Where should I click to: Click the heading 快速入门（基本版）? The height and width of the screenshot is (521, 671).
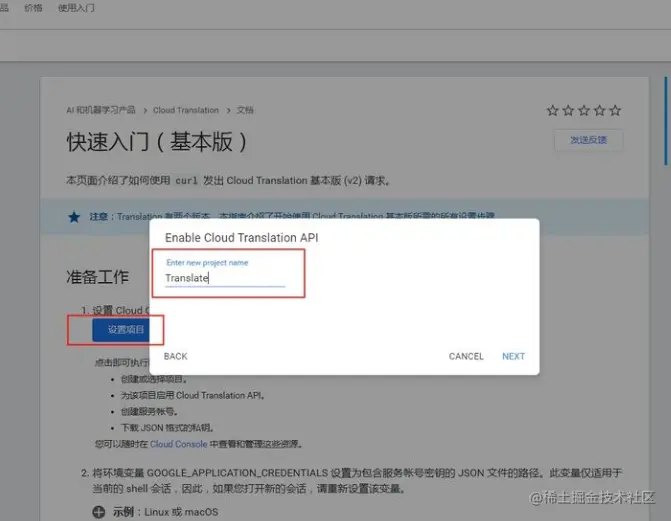coord(157,142)
